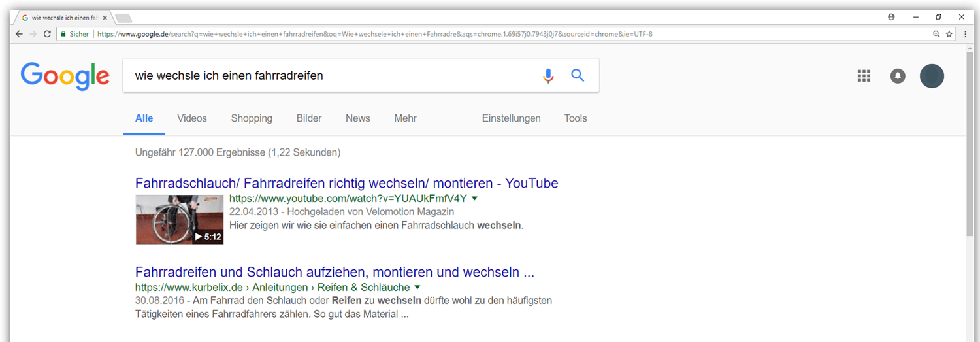Click the Ungefähr 127.000 Ergebnisse text
Image resolution: width=980 pixels, height=342 pixels.
click(238, 152)
